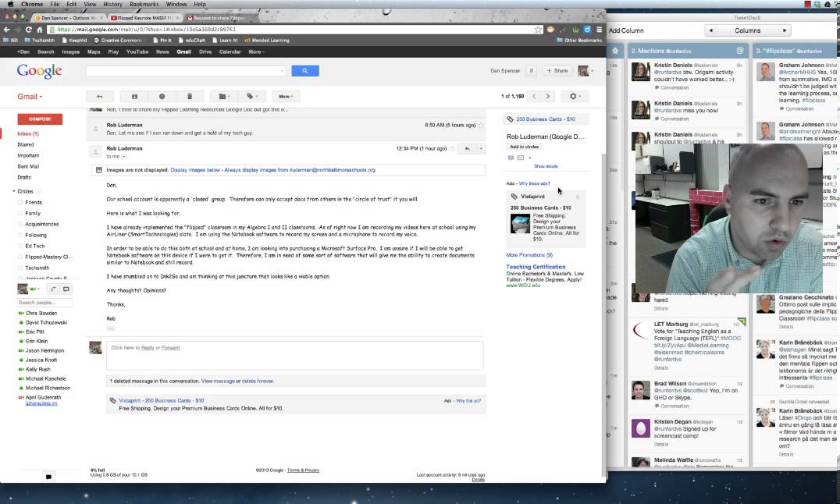The width and height of the screenshot is (840, 504).
Task: Open the More menu in Google bar
Action: click(257, 52)
